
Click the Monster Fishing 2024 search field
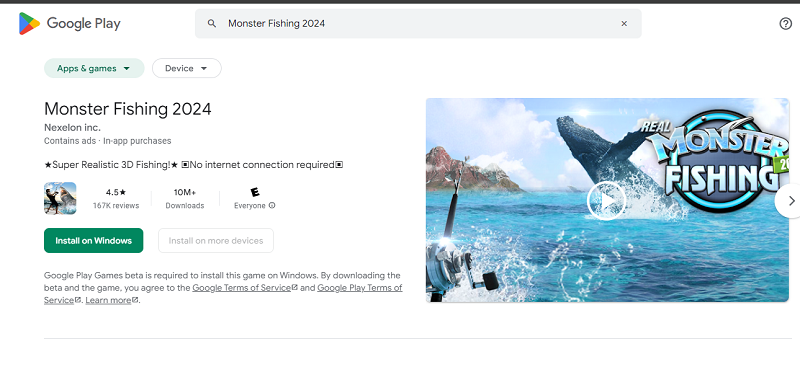click(x=418, y=23)
